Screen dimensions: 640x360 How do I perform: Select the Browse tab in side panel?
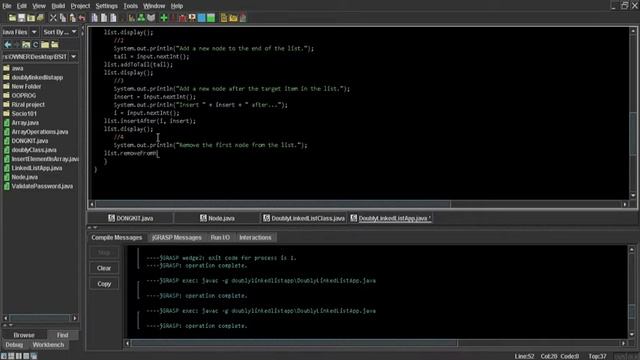(x=24, y=335)
